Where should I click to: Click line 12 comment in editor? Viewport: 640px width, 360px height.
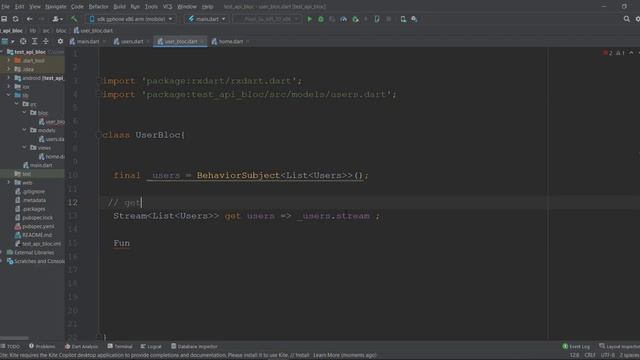pos(124,202)
